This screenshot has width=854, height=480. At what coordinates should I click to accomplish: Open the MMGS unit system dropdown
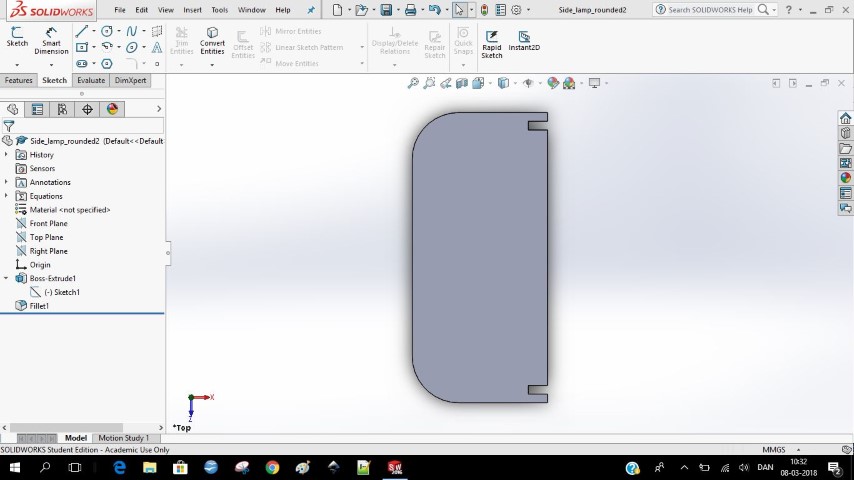point(798,450)
